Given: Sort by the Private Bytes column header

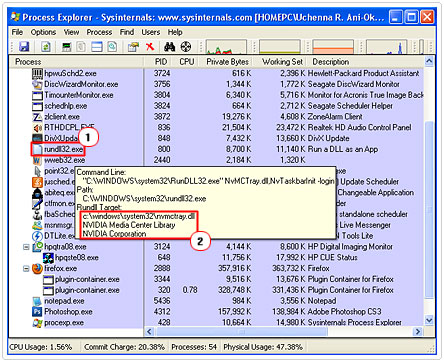Looking at the screenshot, I should [x=227, y=62].
